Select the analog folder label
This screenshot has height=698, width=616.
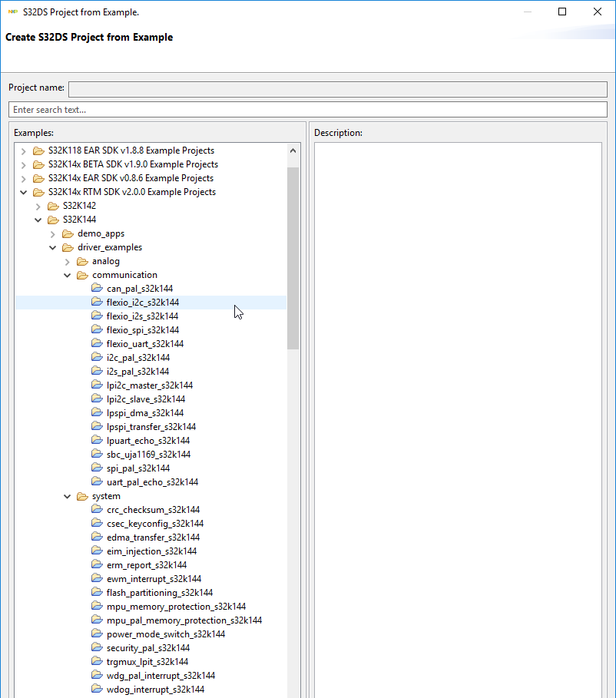pos(106,261)
